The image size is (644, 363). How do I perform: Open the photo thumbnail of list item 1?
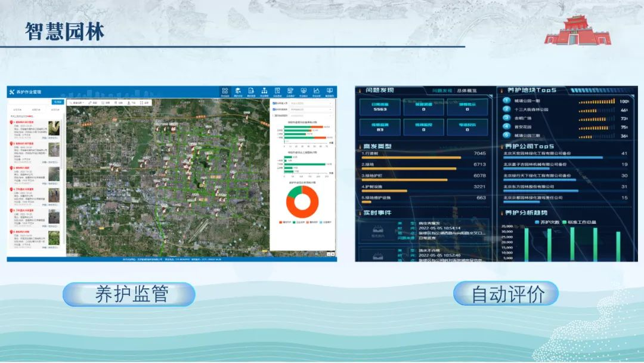(54, 128)
